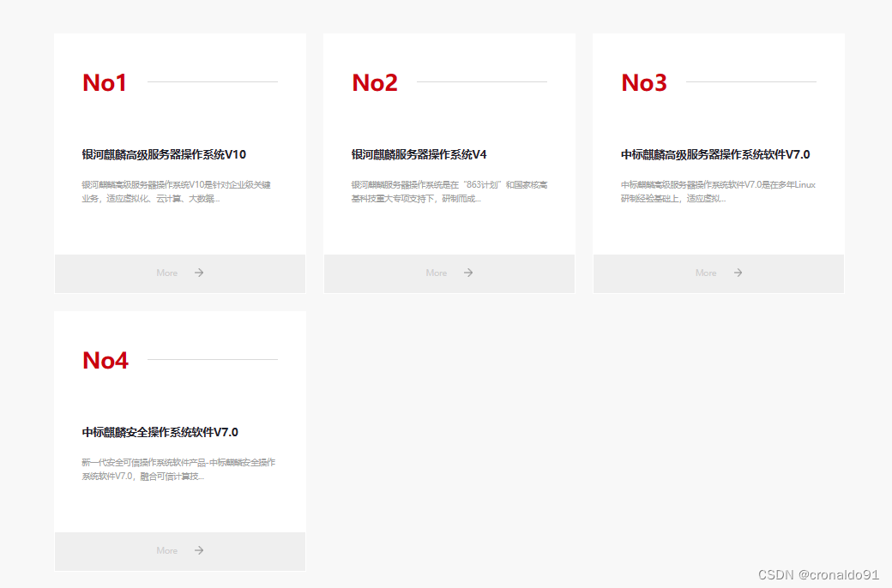Click the red No1 heading
The height and width of the screenshot is (588, 892).
[x=105, y=83]
